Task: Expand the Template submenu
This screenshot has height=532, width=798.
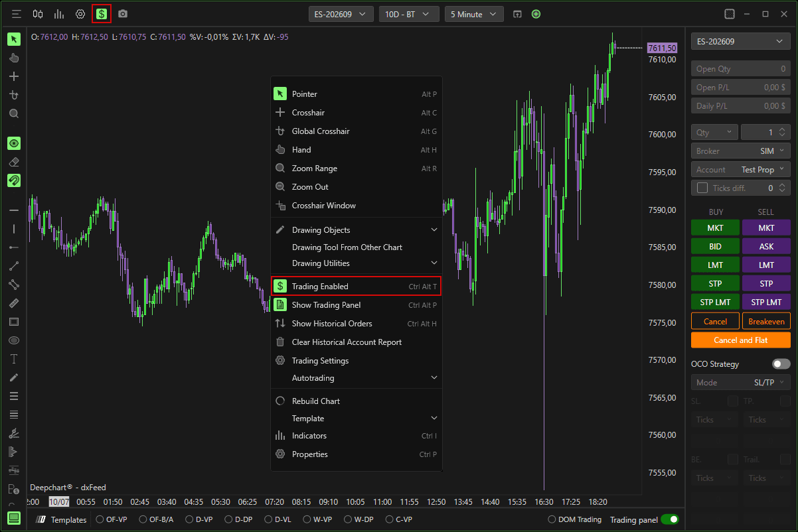Action: 356,419
